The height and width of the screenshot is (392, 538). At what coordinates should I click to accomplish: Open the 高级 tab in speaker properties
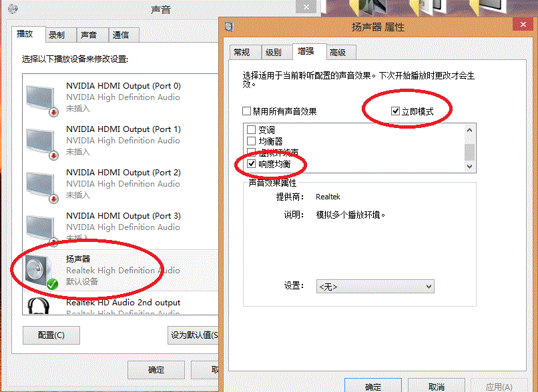point(338,52)
